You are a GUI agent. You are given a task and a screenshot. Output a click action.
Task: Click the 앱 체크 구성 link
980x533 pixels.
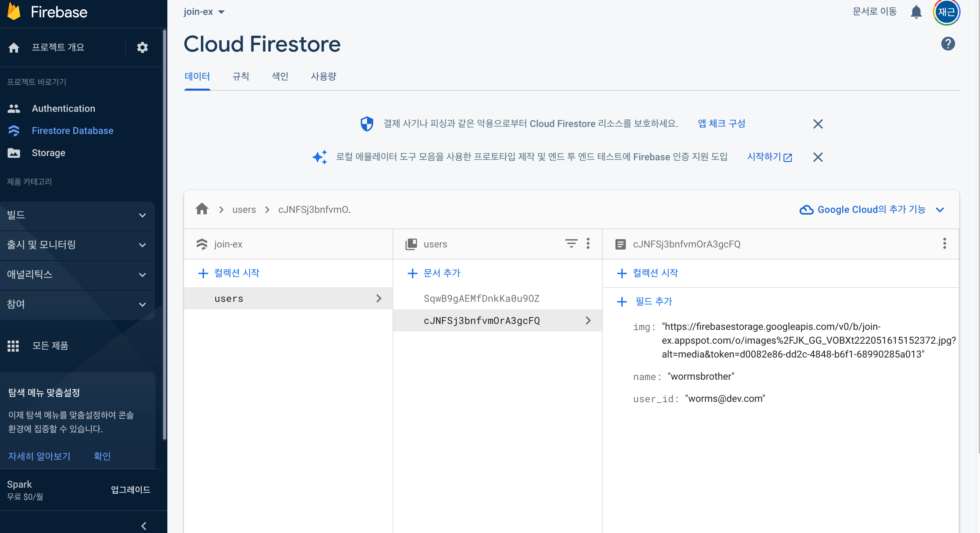click(x=721, y=124)
